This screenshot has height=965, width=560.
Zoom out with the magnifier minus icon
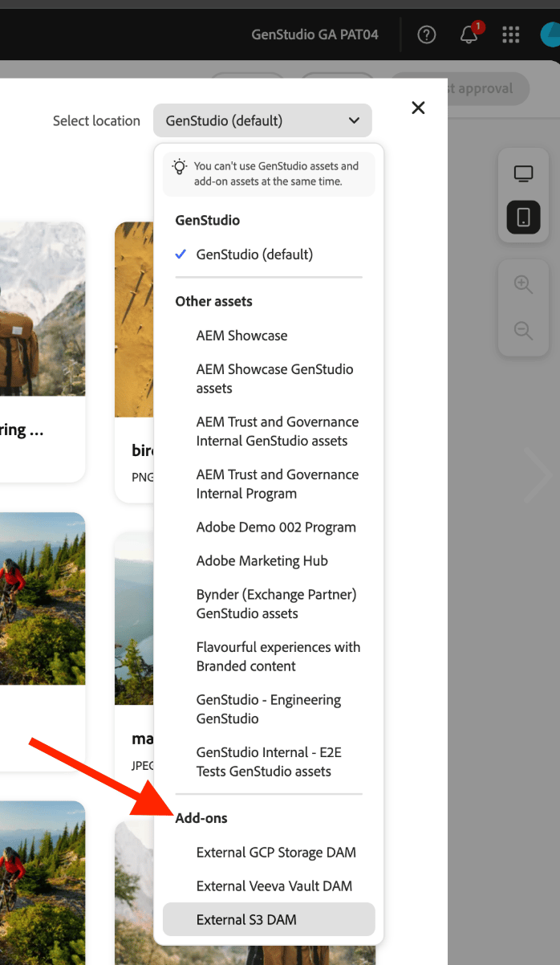[x=524, y=330]
